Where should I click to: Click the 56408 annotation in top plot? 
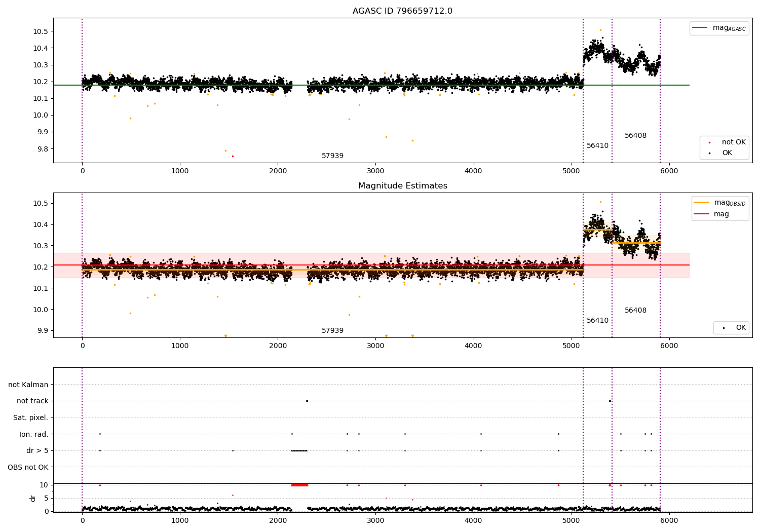(635, 136)
